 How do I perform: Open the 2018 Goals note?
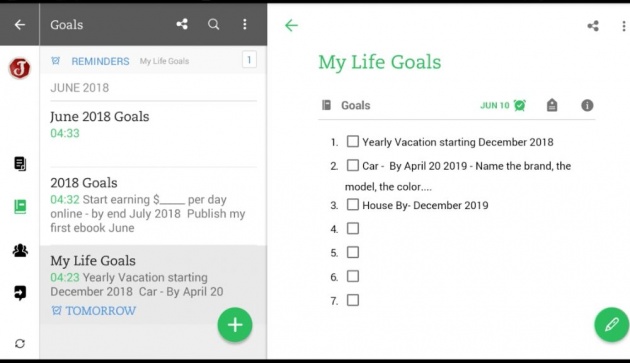click(x=153, y=205)
